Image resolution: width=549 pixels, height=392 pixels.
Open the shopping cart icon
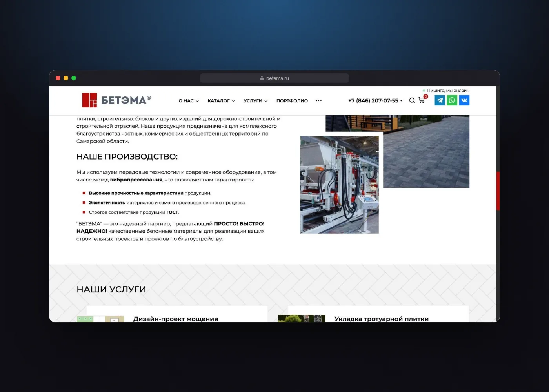pyautogui.click(x=422, y=100)
